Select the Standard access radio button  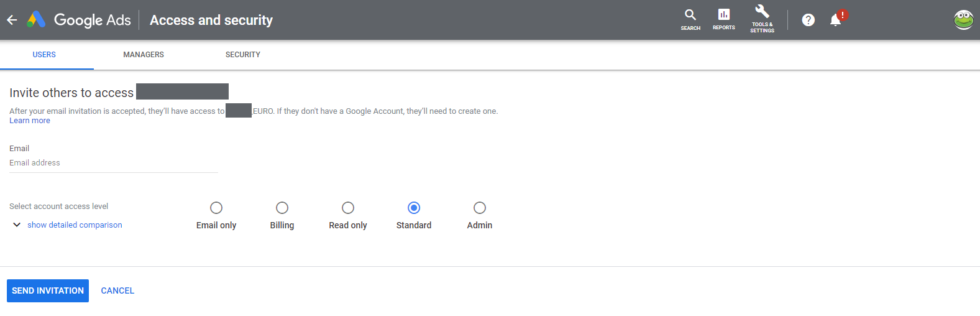(414, 208)
